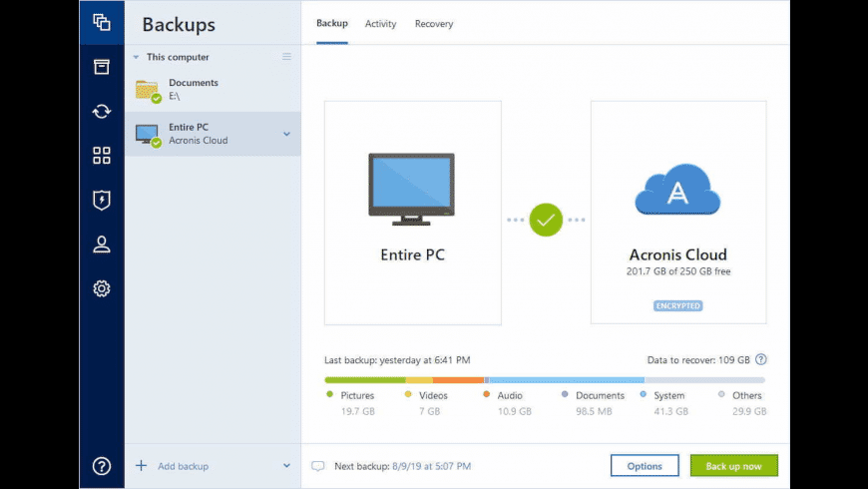Click the Pictures legend label

357,395
